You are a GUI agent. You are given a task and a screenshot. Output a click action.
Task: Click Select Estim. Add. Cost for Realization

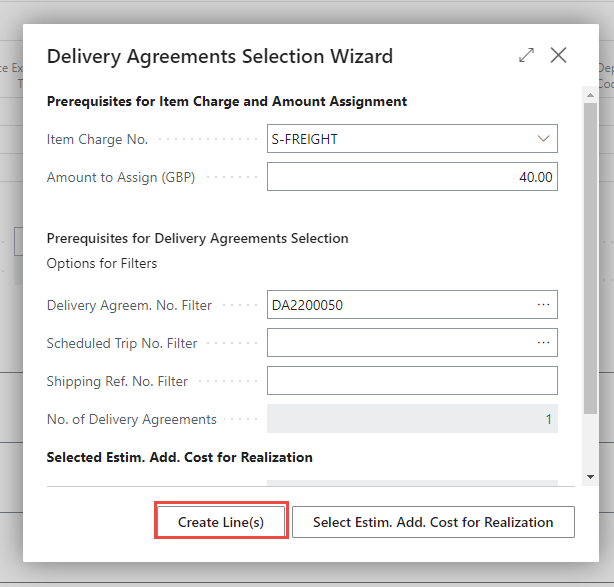tap(433, 522)
